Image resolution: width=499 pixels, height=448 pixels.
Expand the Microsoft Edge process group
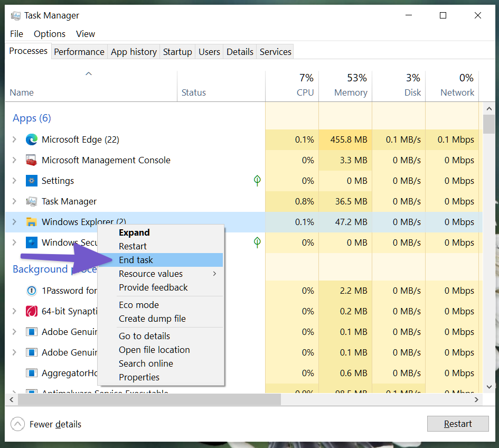(x=14, y=139)
